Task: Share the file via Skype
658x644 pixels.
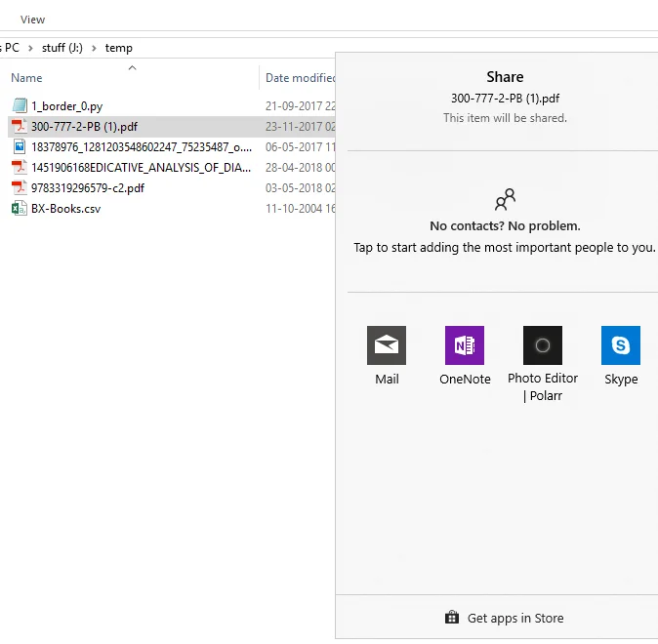Action: pos(621,345)
